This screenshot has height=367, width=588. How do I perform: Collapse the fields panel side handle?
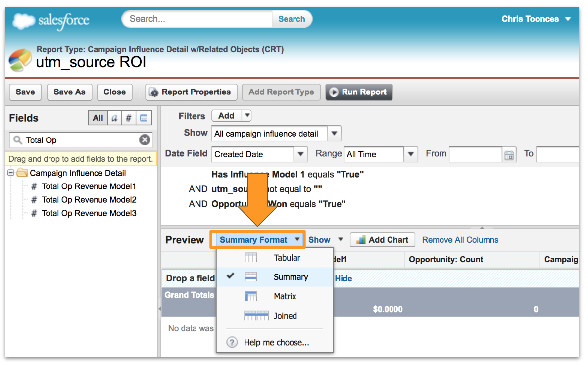pos(159,309)
